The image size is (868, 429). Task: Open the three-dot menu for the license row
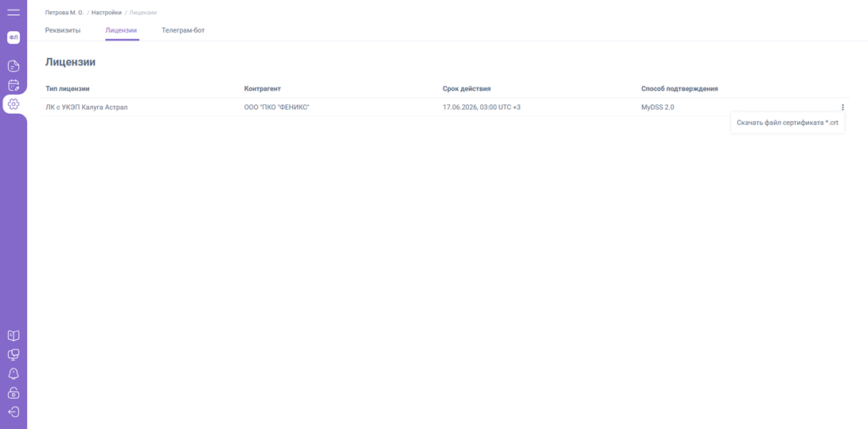[x=843, y=107]
